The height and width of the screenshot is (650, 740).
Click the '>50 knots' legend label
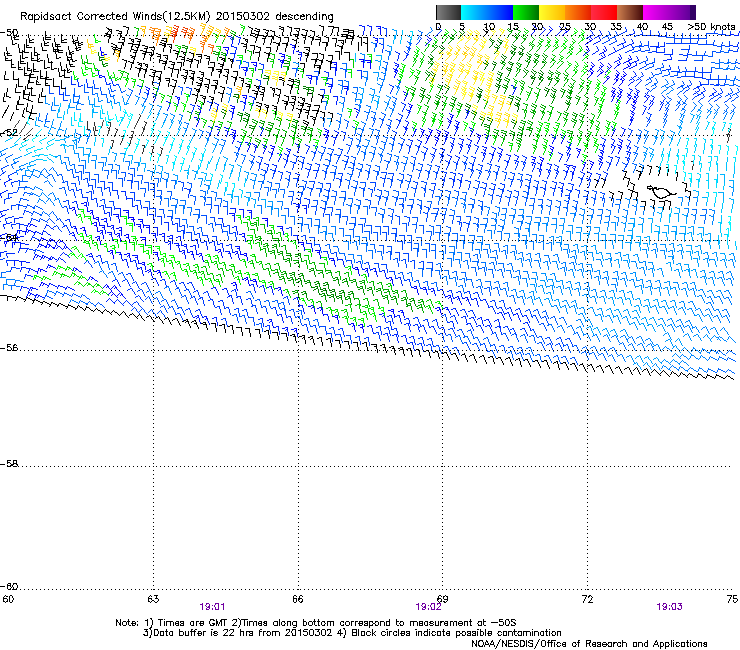click(711, 27)
